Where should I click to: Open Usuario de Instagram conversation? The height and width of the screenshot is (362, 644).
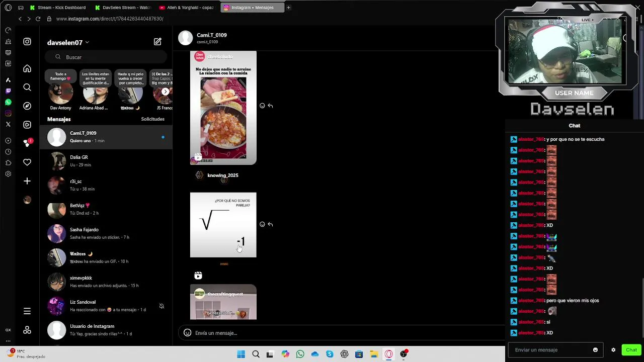(x=106, y=330)
